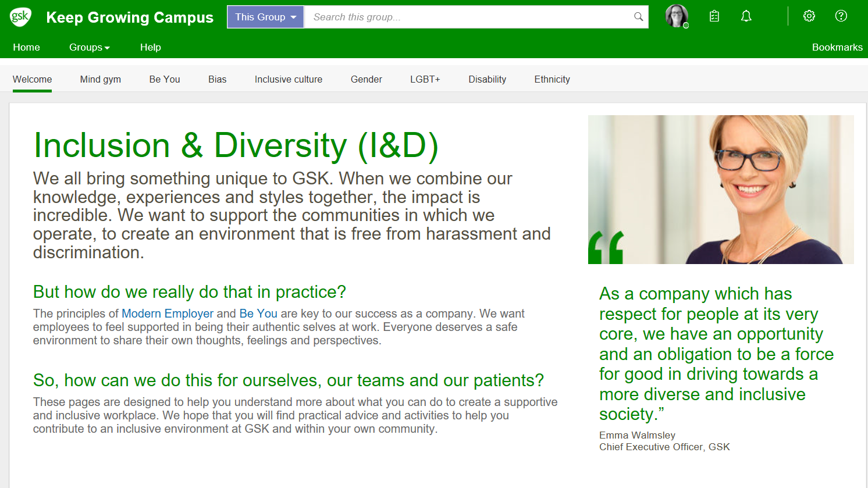Viewport: 868px width, 488px height.
Task: Switch to the Mind gym tab
Action: [x=101, y=79]
